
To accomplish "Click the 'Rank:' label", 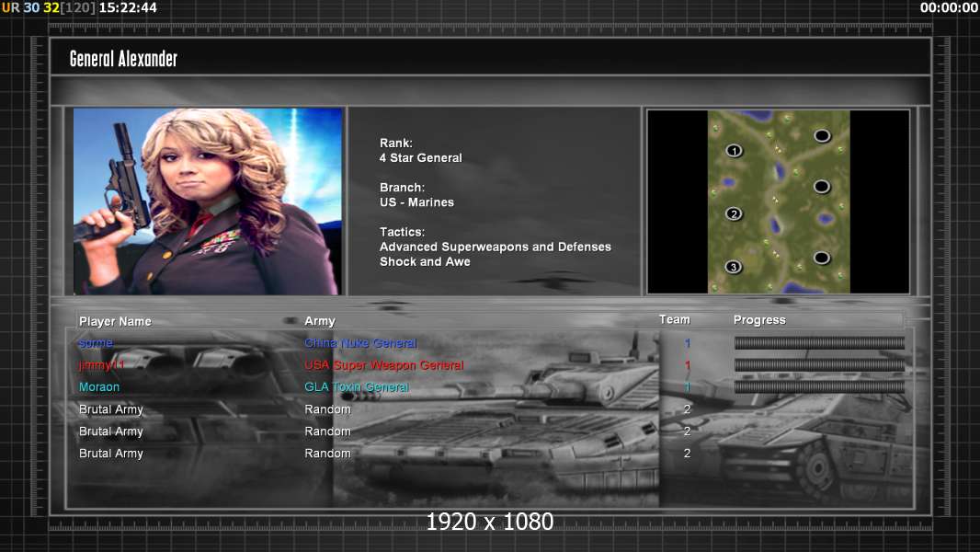I will [x=396, y=144].
